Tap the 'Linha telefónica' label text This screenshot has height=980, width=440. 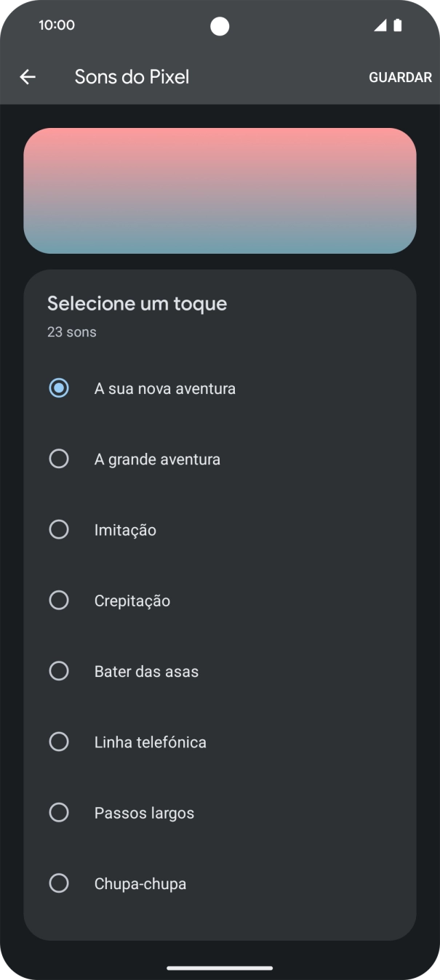click(x=150, y=742)
